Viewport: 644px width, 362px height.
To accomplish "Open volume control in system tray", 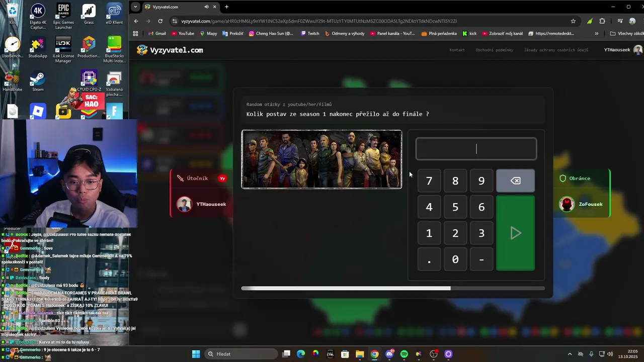I will coord(610,354).
